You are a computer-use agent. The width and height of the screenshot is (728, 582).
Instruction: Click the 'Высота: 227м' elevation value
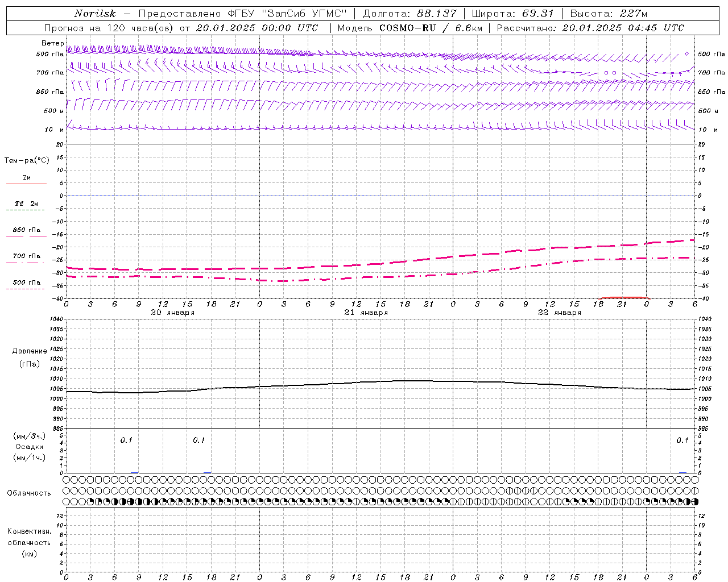pos(609,14)
